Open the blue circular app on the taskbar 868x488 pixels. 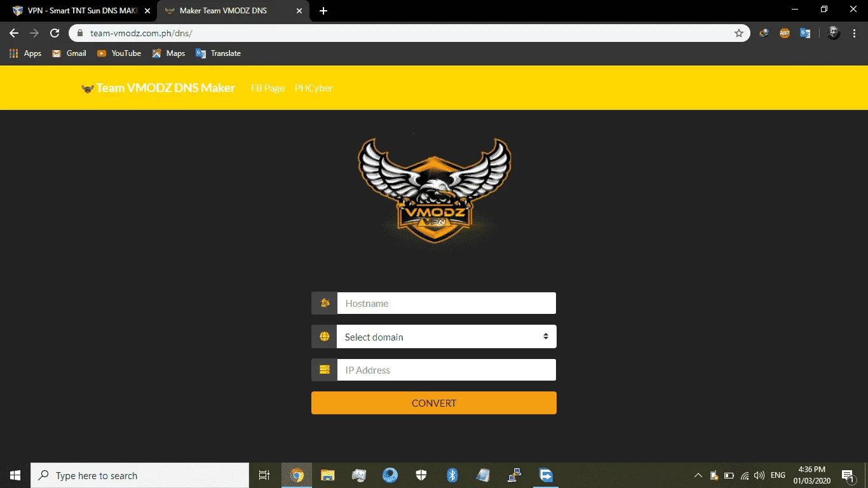click(x=390, y=475)
